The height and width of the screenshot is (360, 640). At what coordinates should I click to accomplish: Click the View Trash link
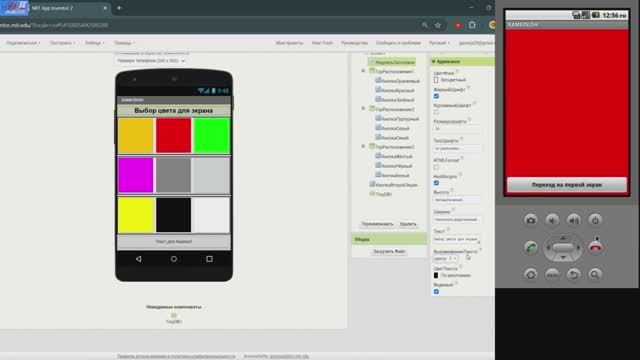pos(322,43)
